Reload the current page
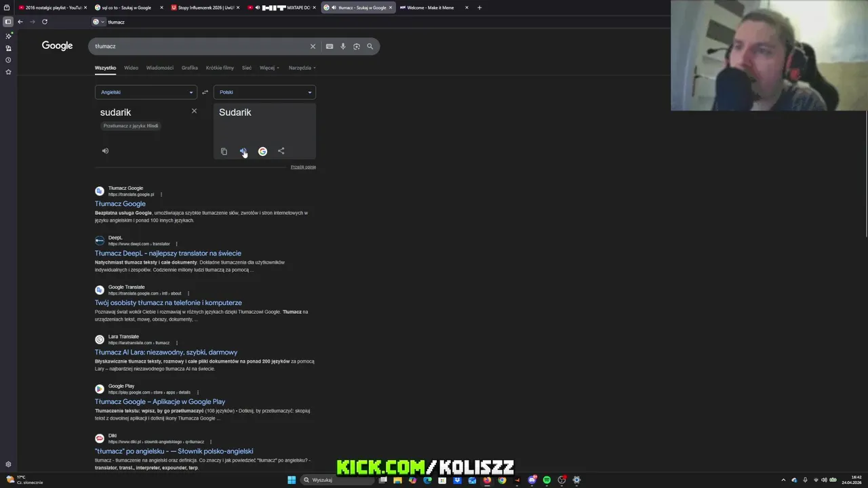The height and width of the screenshot is (488, 868). click(45, 22)
